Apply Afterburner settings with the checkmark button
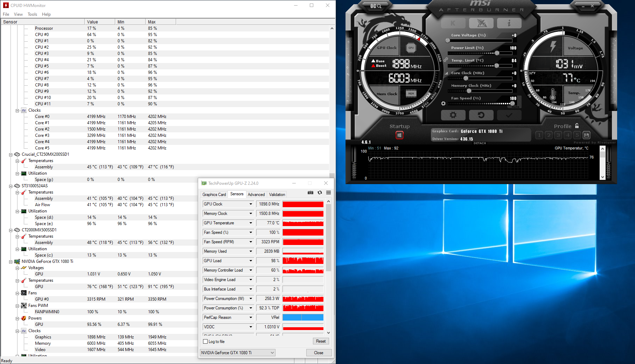 coord(509,115)
